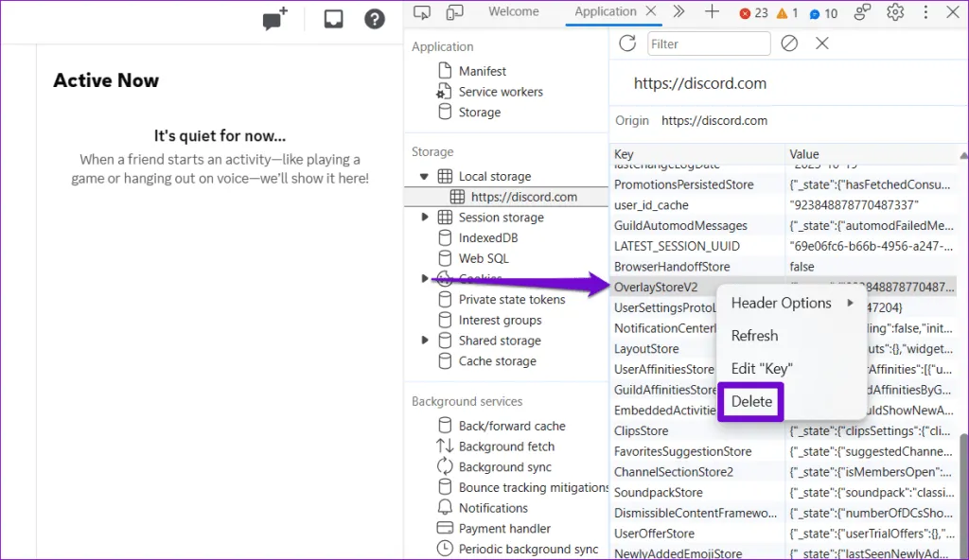Choose Delete from the context menu

coord(751,401)
